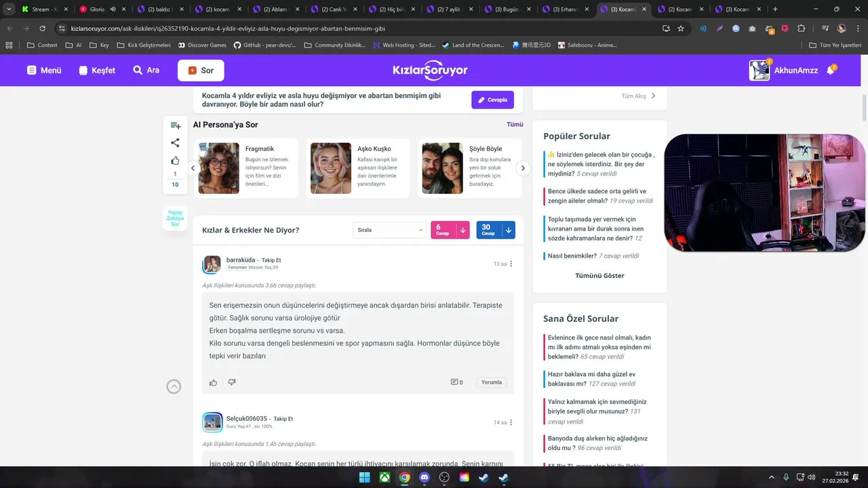Click the comment count icon on barraküda's answer
Screen dimensions: 868x488
pyautogui.click(x=456, y=382)
